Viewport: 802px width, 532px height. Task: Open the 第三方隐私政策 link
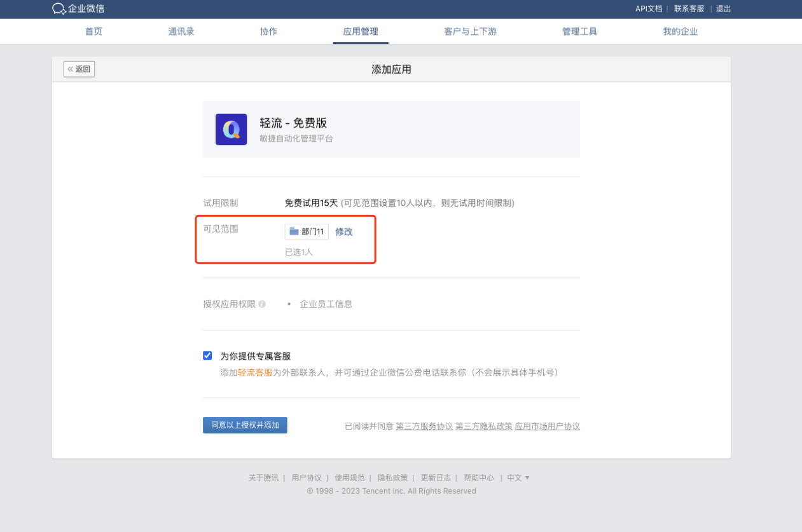484,426
